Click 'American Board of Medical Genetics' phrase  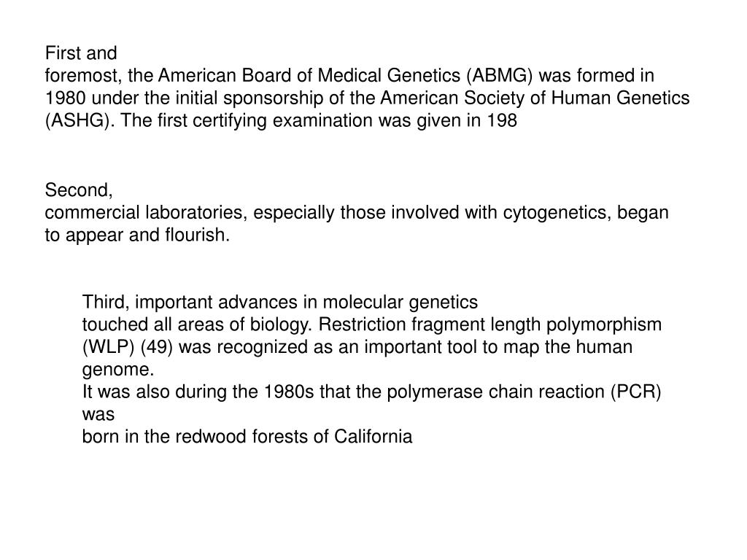[x=309, y=75]
